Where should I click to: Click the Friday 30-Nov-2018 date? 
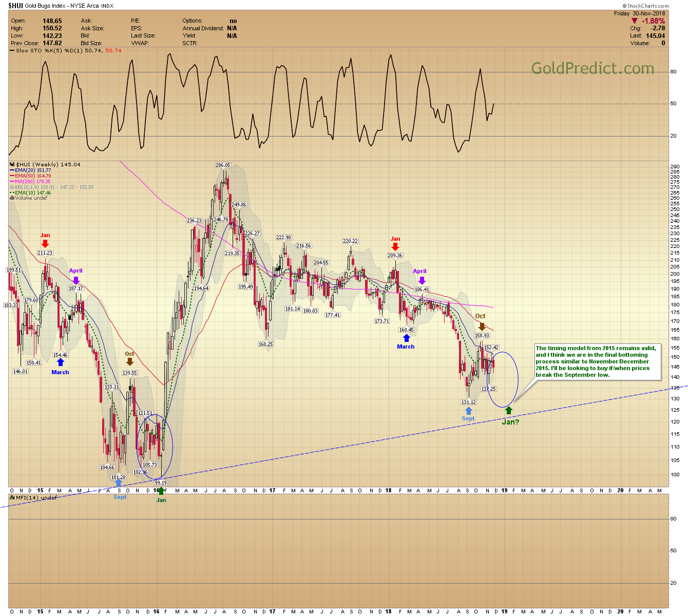tap(639, 13)
